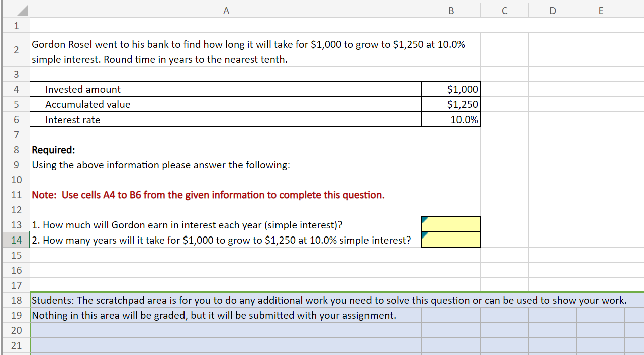Click the Accumulated value cell showing $1,250
644x355 pixels.
(x=450, y=104)
